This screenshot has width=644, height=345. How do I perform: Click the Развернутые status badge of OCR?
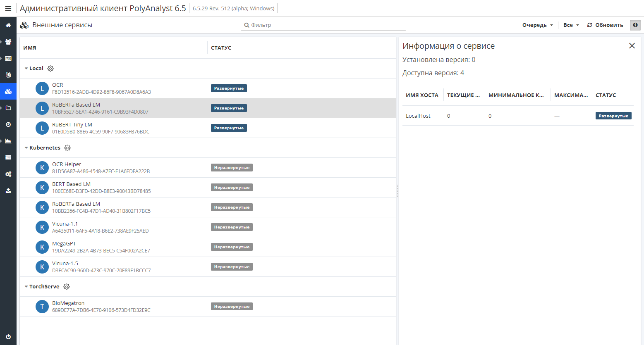[x=229, y=88]
